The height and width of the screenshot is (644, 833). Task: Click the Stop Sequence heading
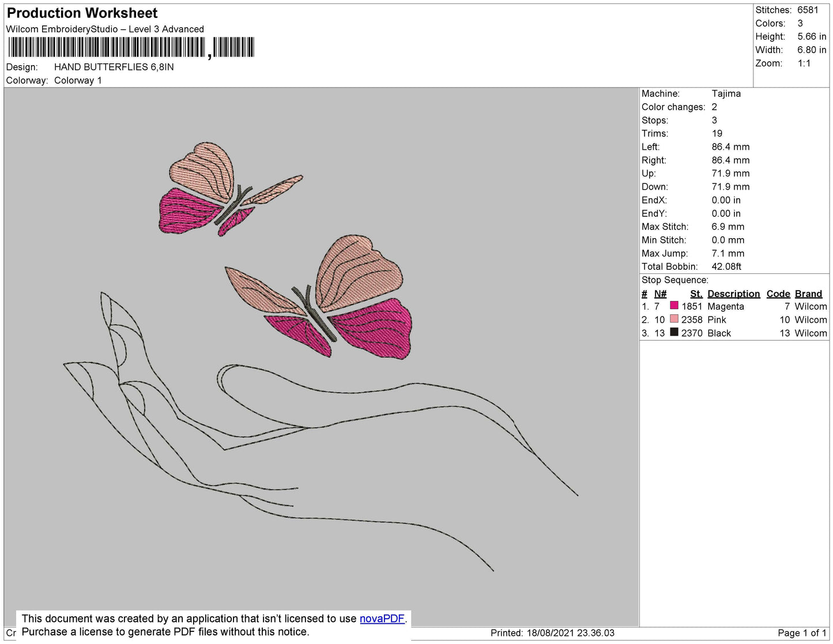coord(675,280)
